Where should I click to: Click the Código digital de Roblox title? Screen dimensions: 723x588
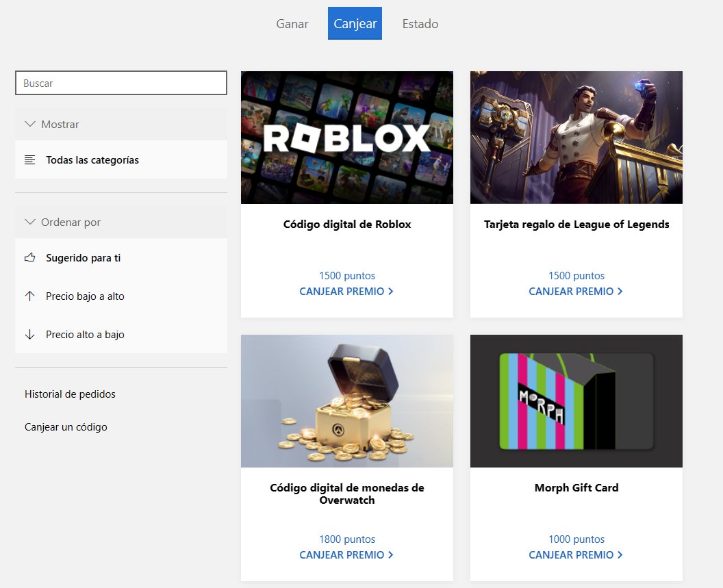coord(346,224)
